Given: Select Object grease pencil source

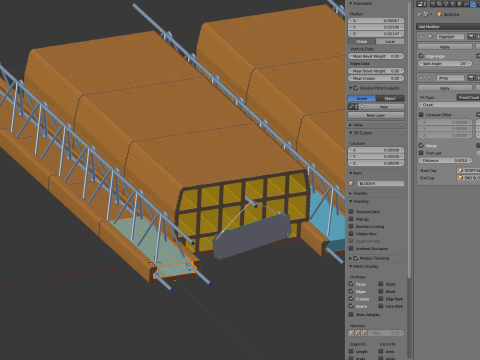Looking at the screenshot, I should point(390,98).
